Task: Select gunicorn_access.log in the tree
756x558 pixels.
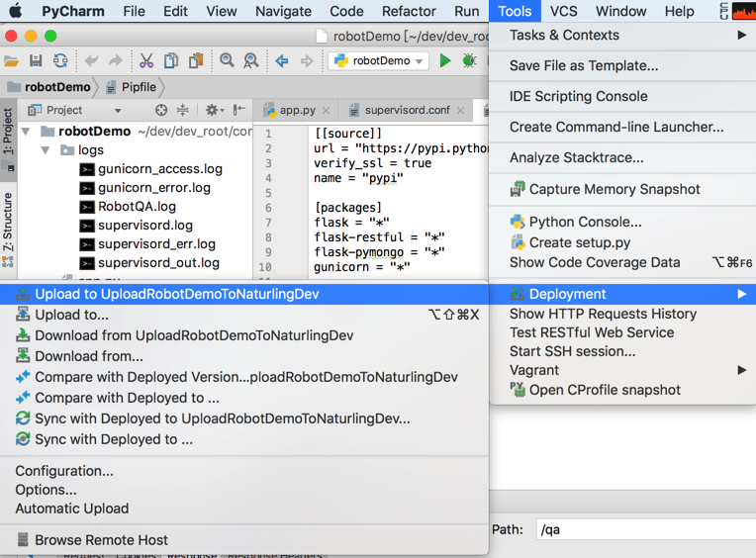Action: pyautogui.click(x=160, y=169)
